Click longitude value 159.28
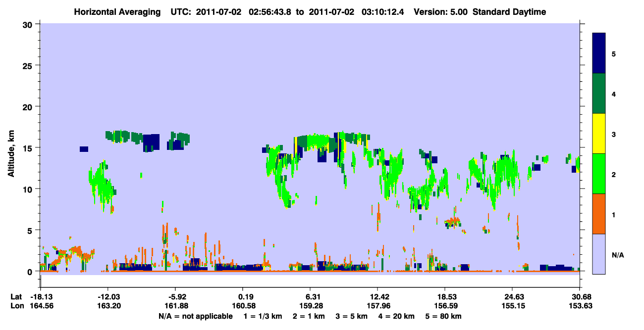 310,306
